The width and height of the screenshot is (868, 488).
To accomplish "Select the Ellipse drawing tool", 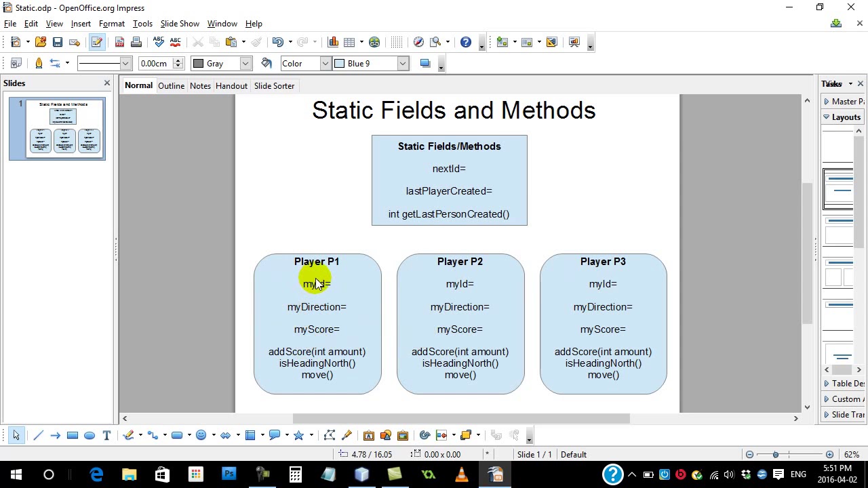I will pyautogui.click(x=90, y=435).
